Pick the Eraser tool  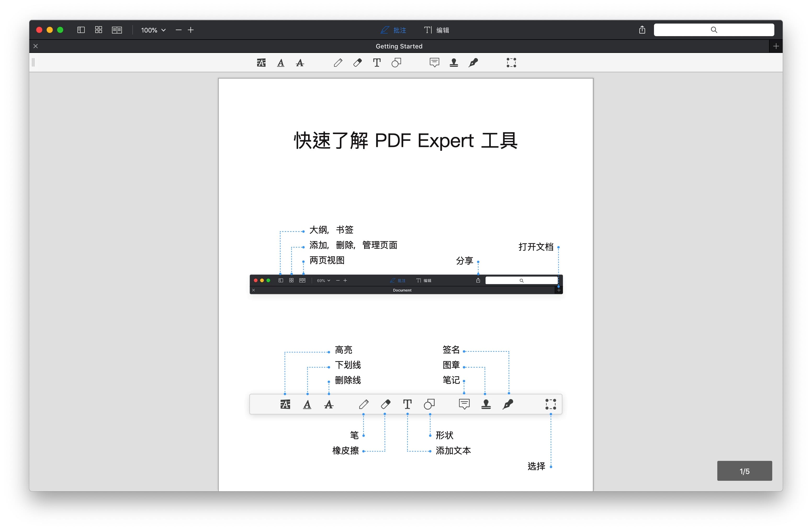[357, 63]
